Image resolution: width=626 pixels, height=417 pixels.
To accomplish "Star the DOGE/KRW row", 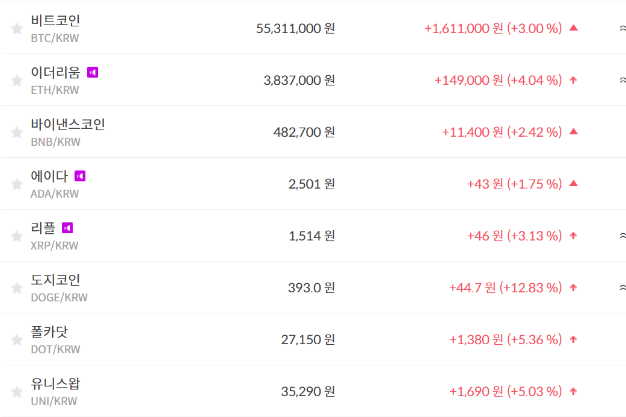I will click(x=16, y=288).
